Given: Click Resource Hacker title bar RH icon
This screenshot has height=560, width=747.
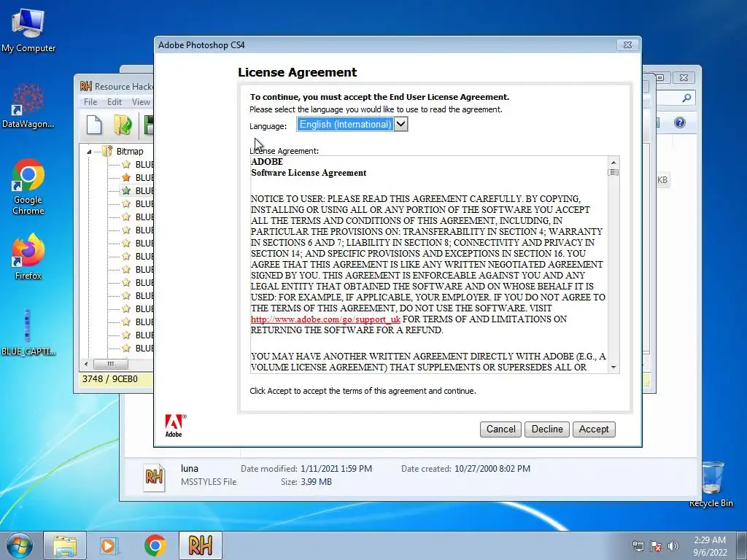Looking at the screenshot, I should [x=86, y=86].
